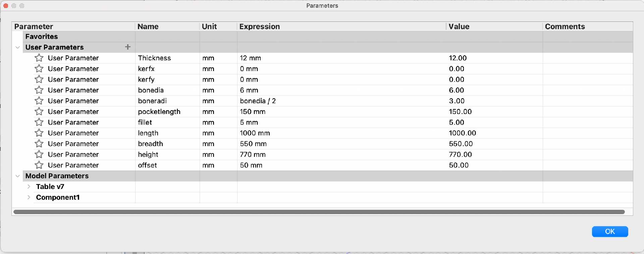Favorite the height parameter star
This screenshot has width=644, height=254.
coord(39,154)
